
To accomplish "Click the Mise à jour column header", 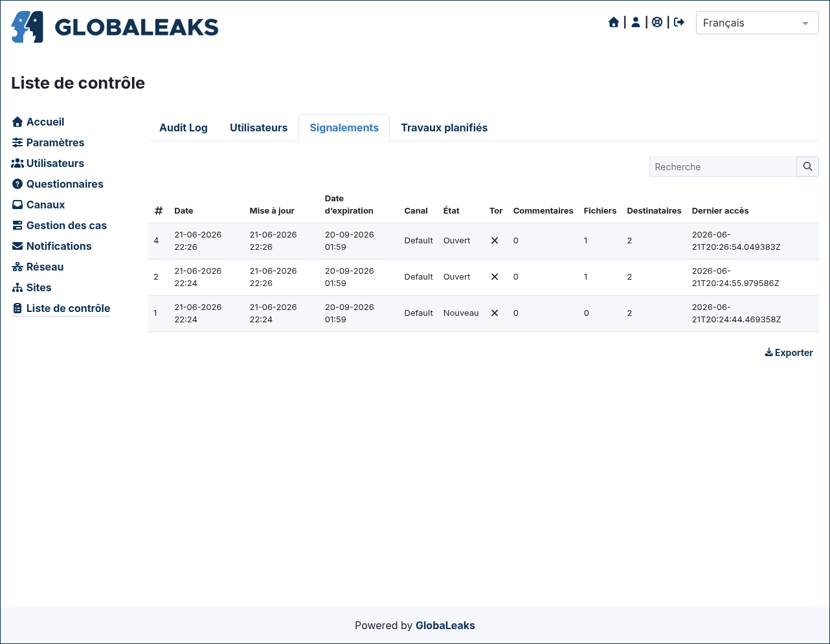I will point(272,210).
